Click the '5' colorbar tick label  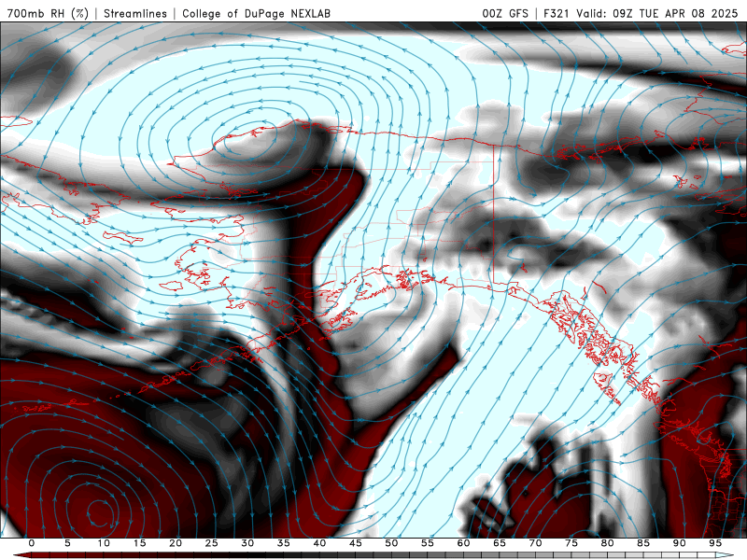point(67,543)
